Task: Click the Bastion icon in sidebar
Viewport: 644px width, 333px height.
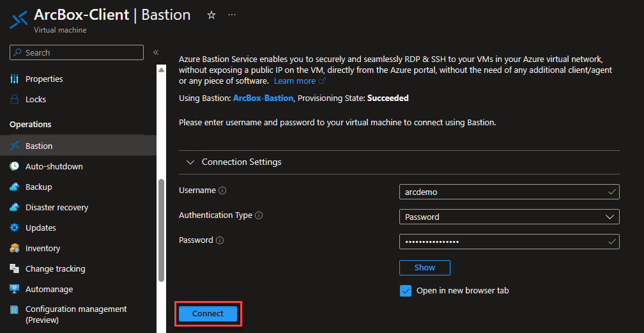Action: 14,146
